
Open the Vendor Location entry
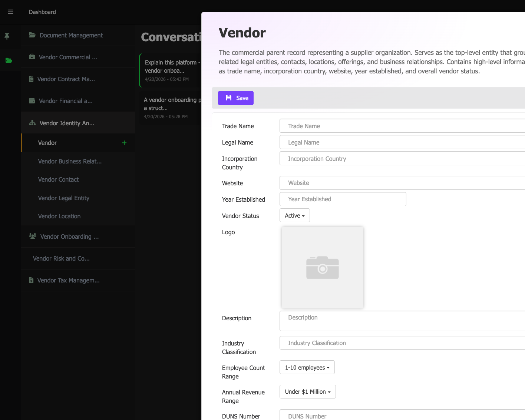pos(59,216)
